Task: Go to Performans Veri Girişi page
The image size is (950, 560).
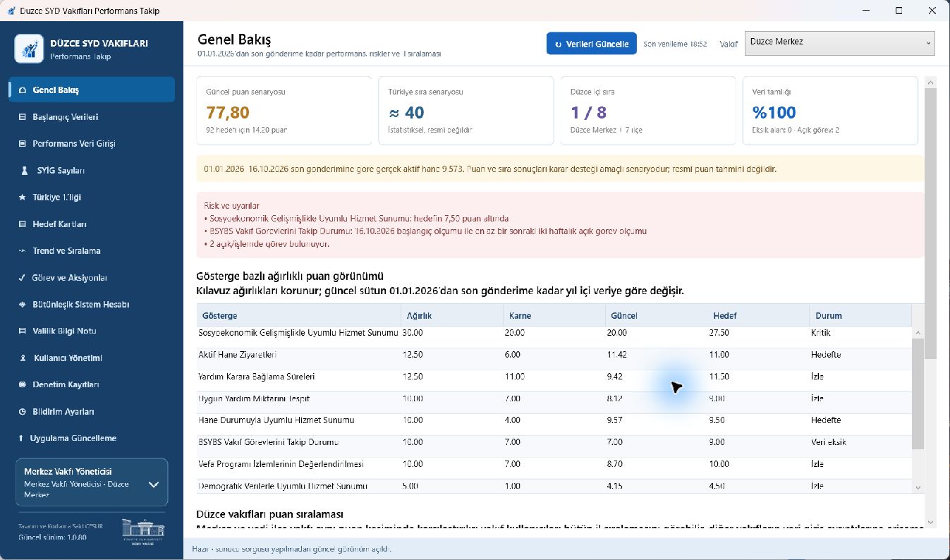Action: tap(92, 144)
